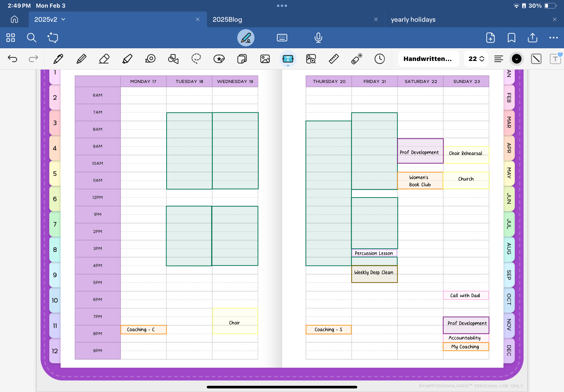Jump to the MAR month tab
Image resolution: width=564 pixels, height=392 pixels.
point(509,122)
